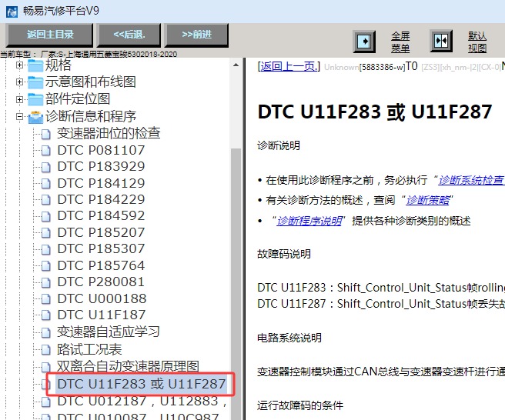Open DTC P280081 entry
This screenshot has height=420, width=505.
(x=101, y=282)
